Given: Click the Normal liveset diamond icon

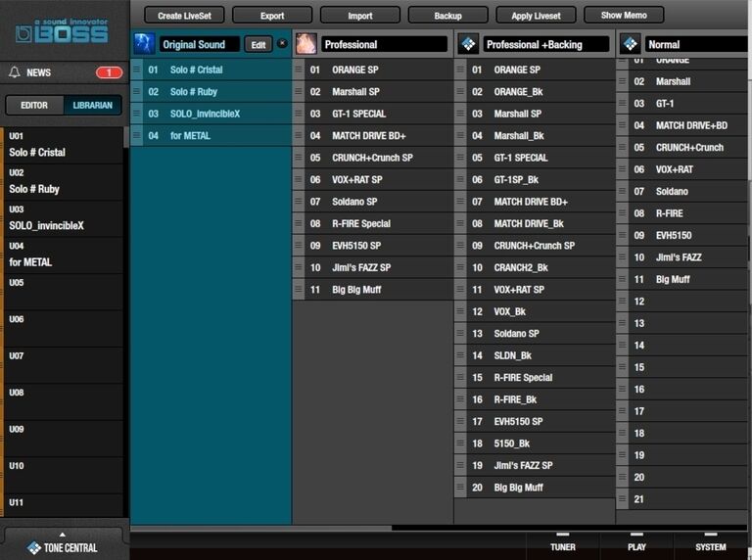Looking at the screenshot, I should (x=631, y=44).
